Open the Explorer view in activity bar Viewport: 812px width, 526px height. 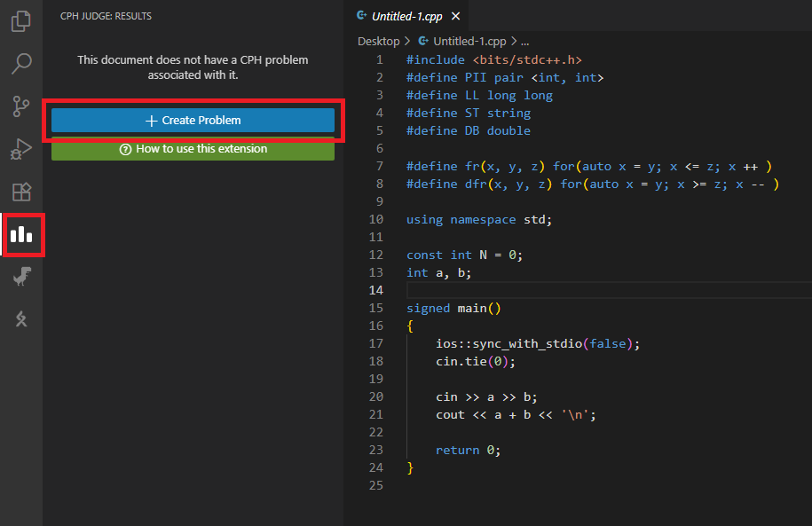[x=21, y=20]
